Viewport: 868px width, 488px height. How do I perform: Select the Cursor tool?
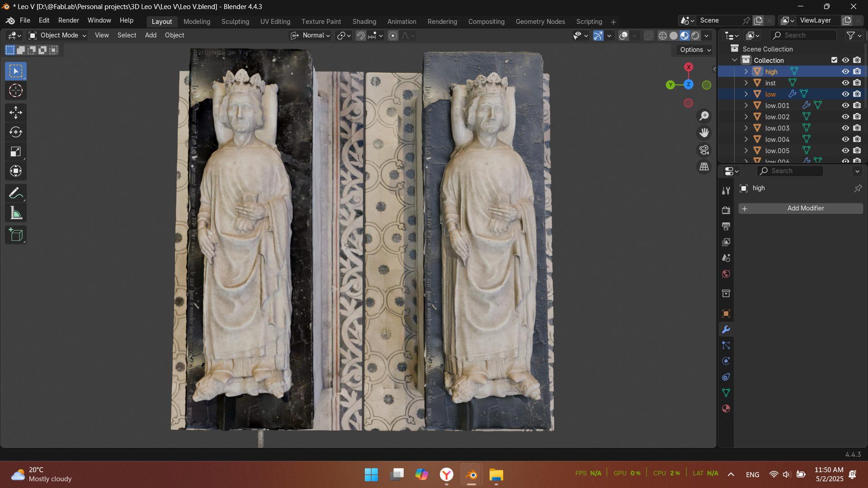tap(16, 91)
